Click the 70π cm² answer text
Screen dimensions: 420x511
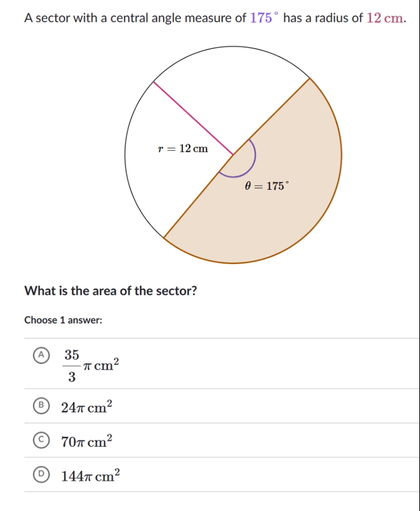[87, 442]
